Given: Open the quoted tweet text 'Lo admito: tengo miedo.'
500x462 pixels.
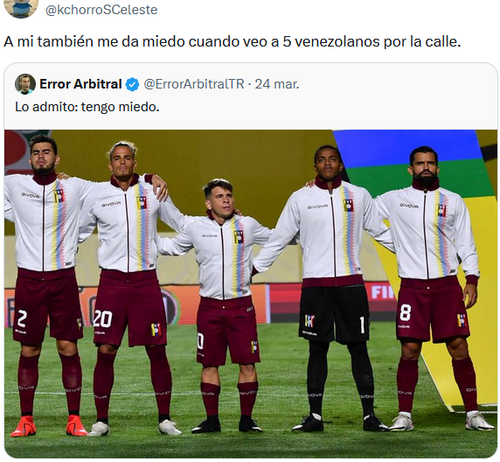Looking at the screenshot, I should click(x=87, y=107).
